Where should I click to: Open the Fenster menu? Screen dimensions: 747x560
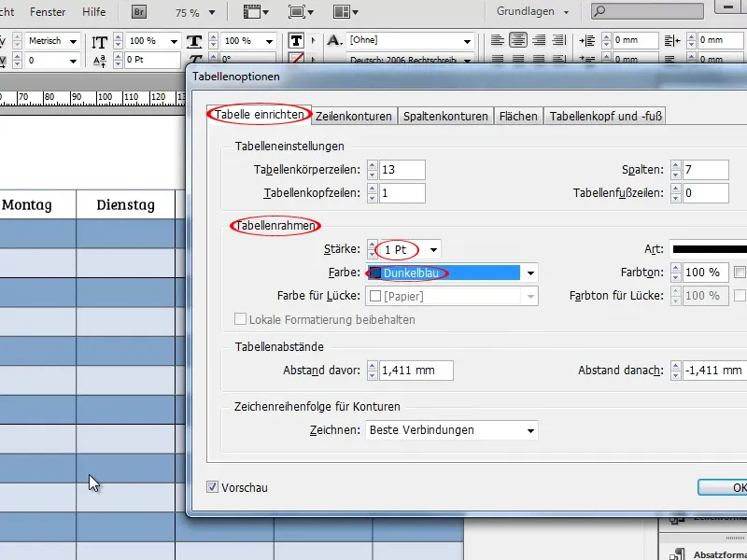click(x=48, y=12)
